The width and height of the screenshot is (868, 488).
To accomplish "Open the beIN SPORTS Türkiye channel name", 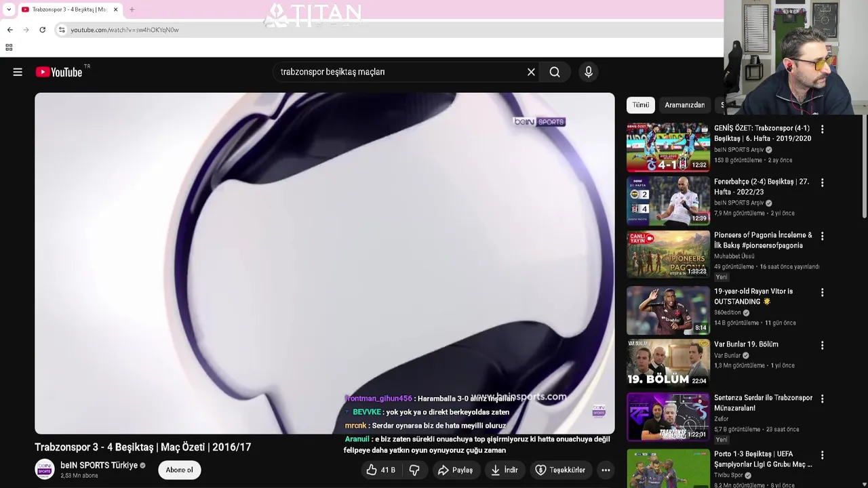I will pos(99,465).
